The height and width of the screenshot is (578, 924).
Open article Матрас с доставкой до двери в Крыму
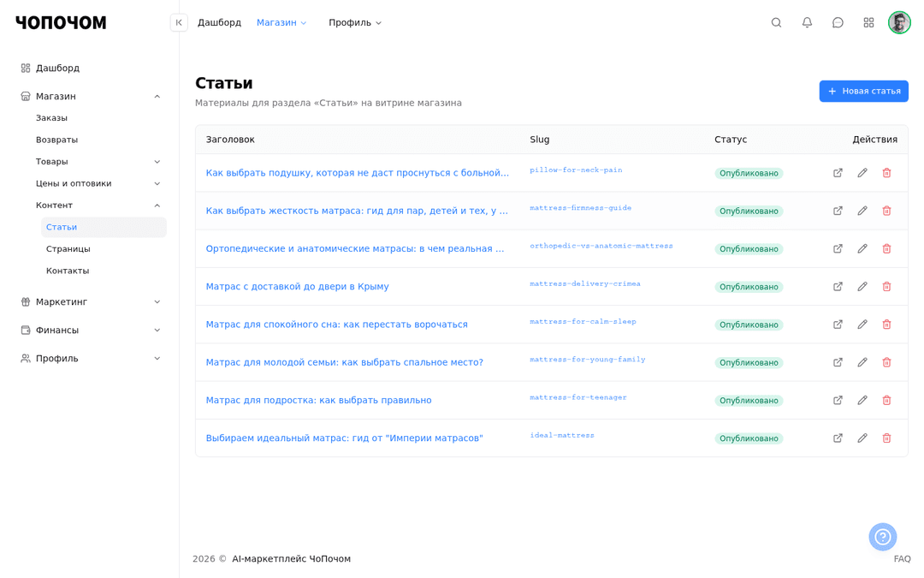click(297, 287)
